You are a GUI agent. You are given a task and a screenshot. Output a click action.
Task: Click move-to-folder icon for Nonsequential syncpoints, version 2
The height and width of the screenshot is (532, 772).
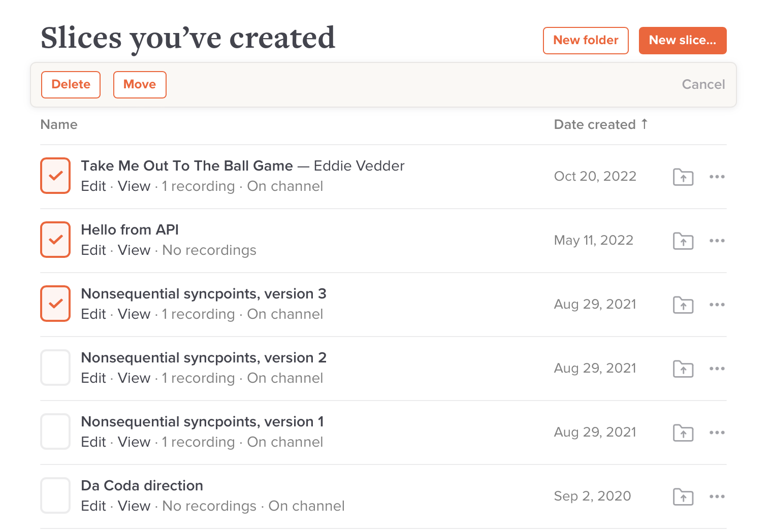click(683, 369)
